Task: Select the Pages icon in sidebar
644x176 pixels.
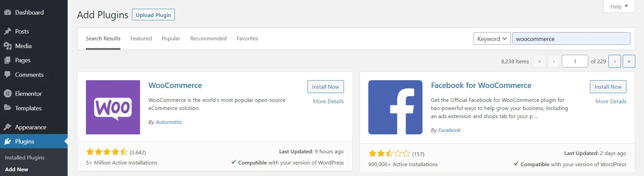Action: (x=7, y=60)
